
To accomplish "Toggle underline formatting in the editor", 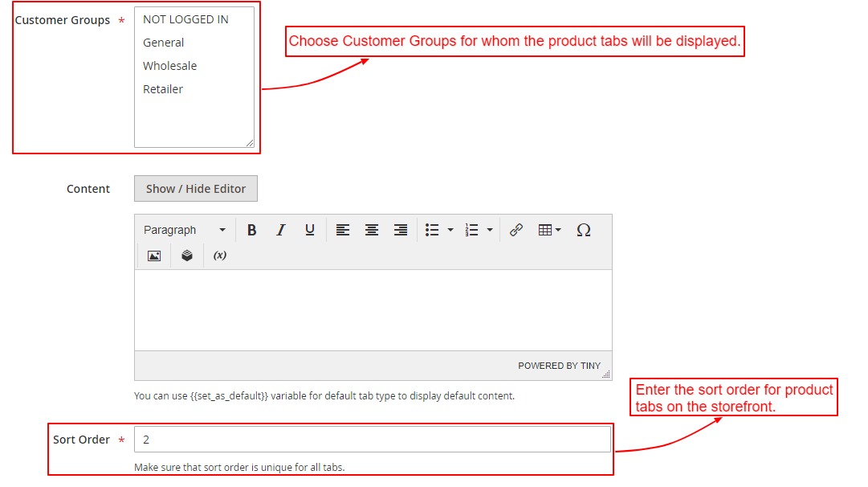I will [x=309, y=230].
